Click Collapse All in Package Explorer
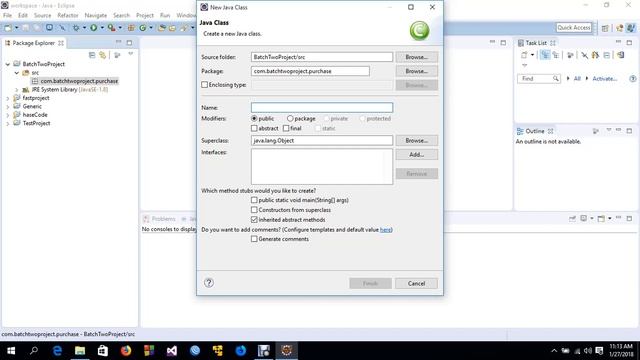Image resolution: width=640 pixels, height=360 pixels. tap(92, 55)
